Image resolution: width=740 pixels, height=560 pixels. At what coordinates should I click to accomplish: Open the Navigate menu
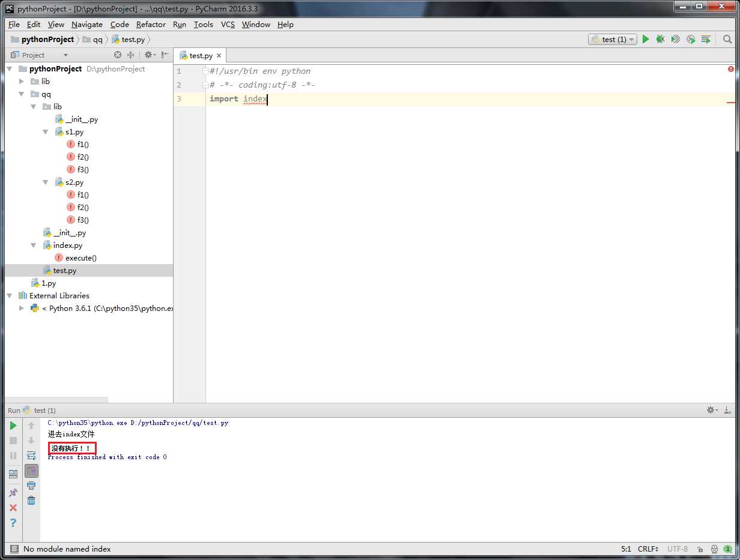(x=86, y=24)
